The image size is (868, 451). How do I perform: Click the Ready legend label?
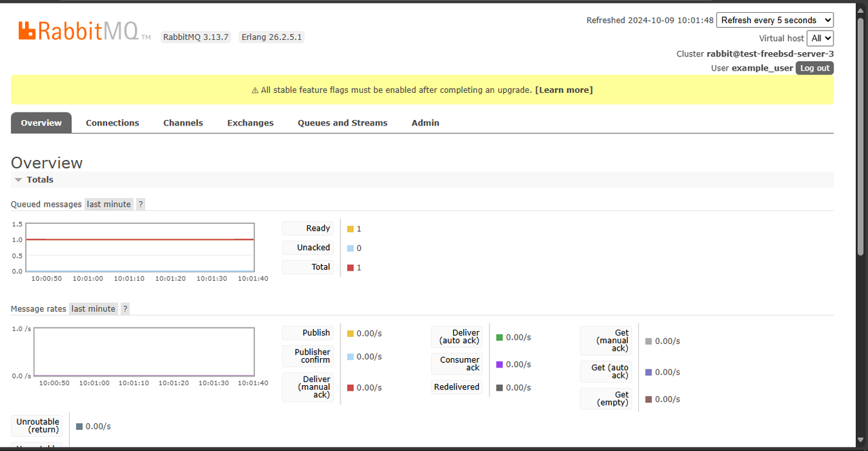pyautogui.click(x=308, y=229)
